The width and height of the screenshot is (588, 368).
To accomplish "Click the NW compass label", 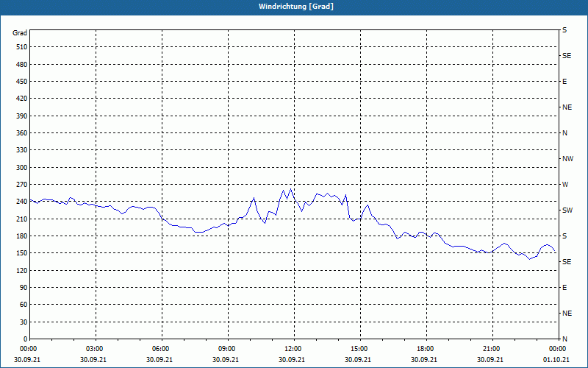I will 567,159.
